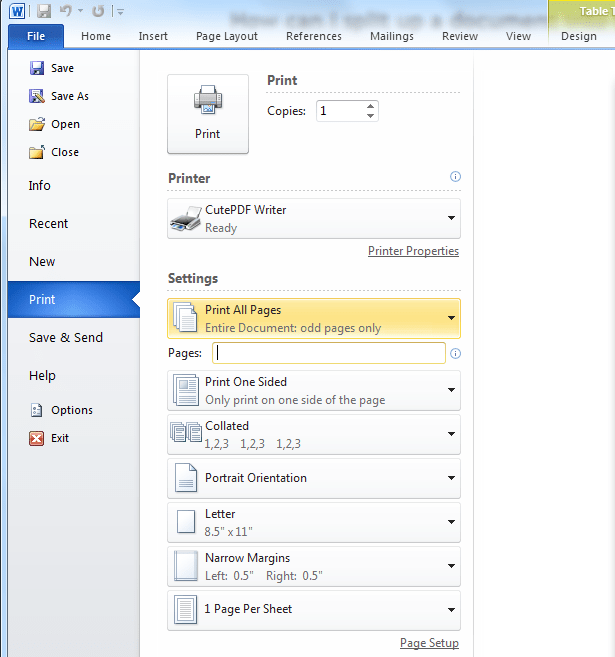
Task: Open the Table Tools Design tab
Action: pyautogui.click(x=579, y=36)
